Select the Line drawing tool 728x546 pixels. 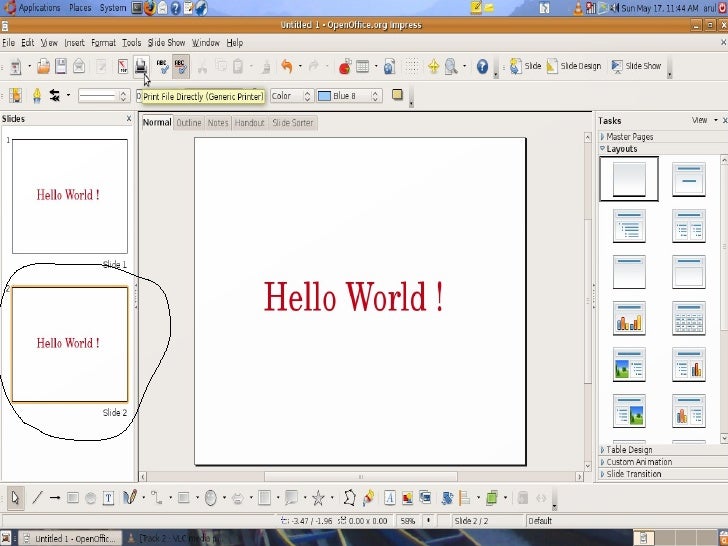coord(37,498)
